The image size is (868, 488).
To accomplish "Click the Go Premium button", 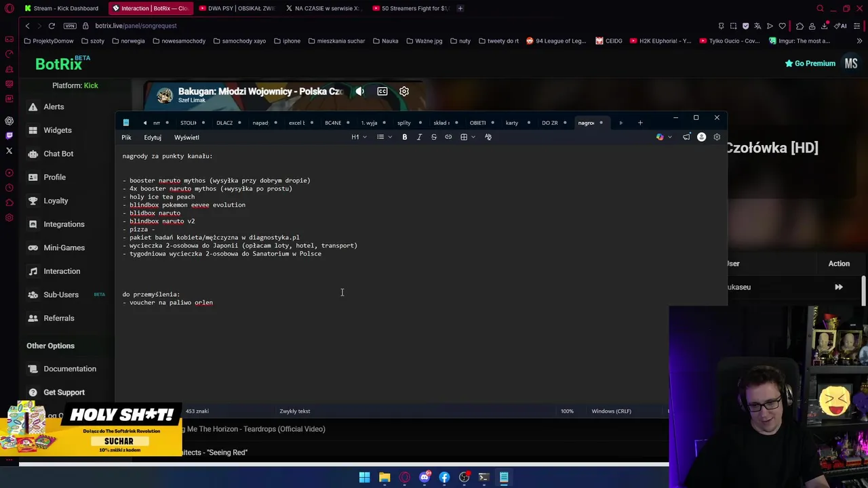I will click(x=810, y=63).
